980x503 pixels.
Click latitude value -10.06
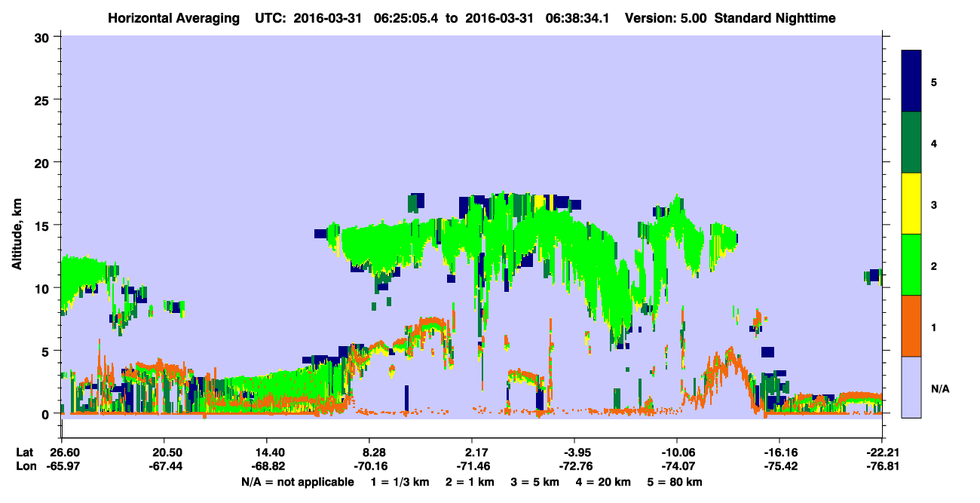[677, 452]
